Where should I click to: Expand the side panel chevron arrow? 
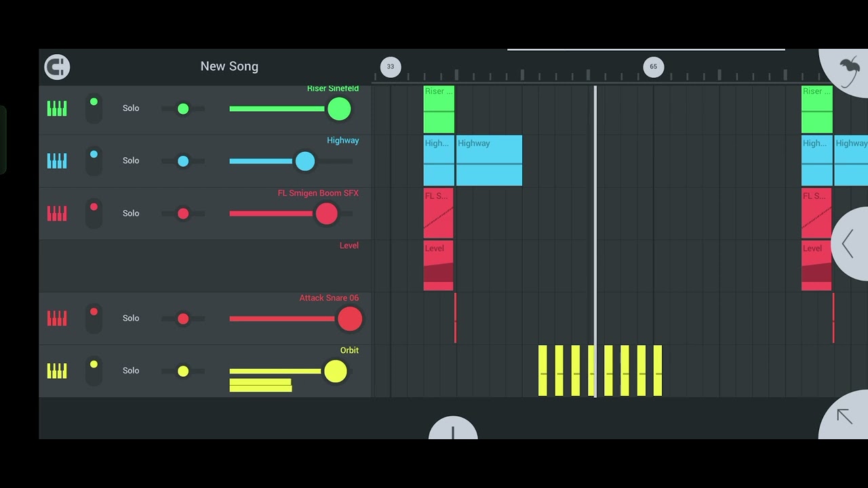[x=848, y=244]
